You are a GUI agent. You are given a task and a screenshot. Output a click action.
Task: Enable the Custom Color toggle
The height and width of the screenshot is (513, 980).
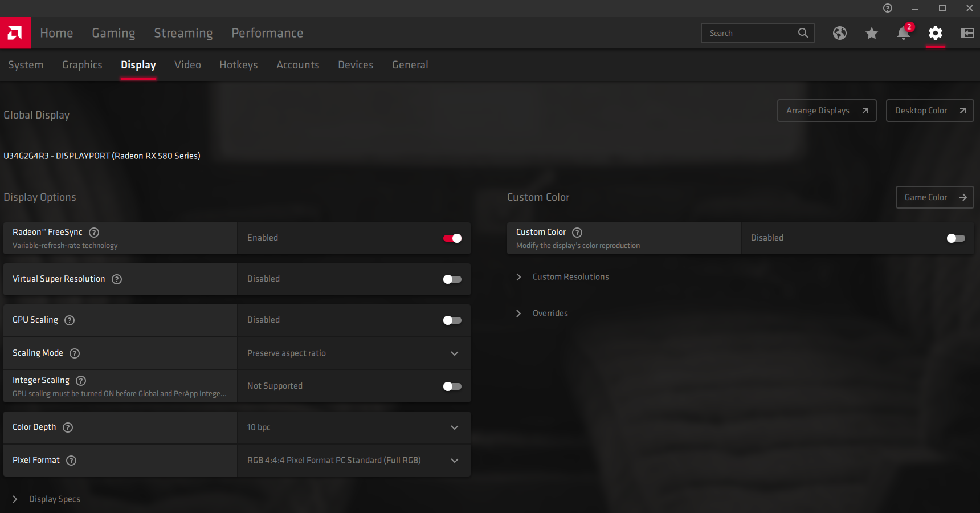(955, 238)
